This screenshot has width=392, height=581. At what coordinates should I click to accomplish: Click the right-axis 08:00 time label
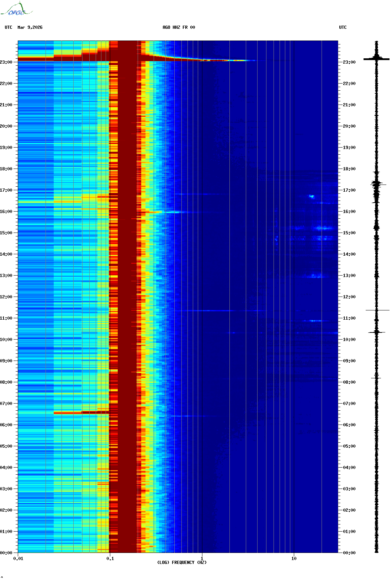point(349,382)
